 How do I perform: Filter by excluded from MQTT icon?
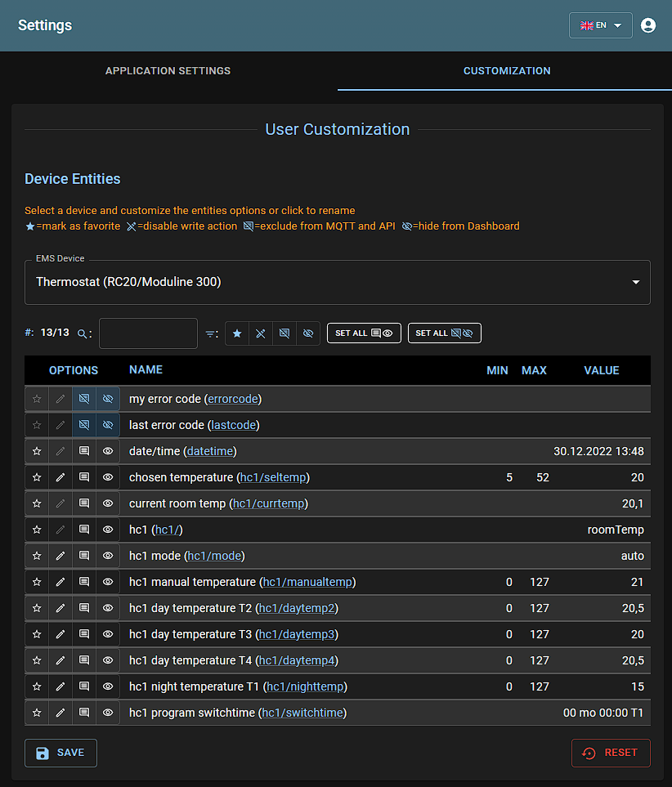click(284, 333)
